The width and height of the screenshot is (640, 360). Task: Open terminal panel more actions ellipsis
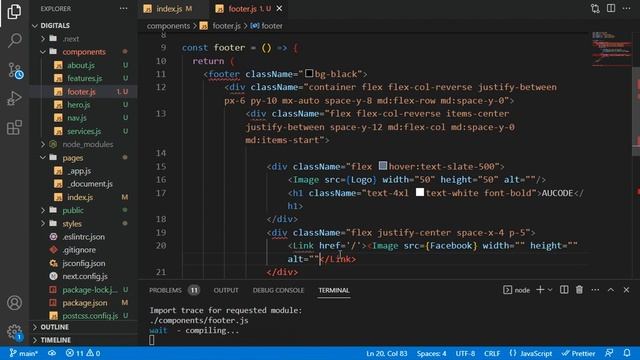point(595,290)
